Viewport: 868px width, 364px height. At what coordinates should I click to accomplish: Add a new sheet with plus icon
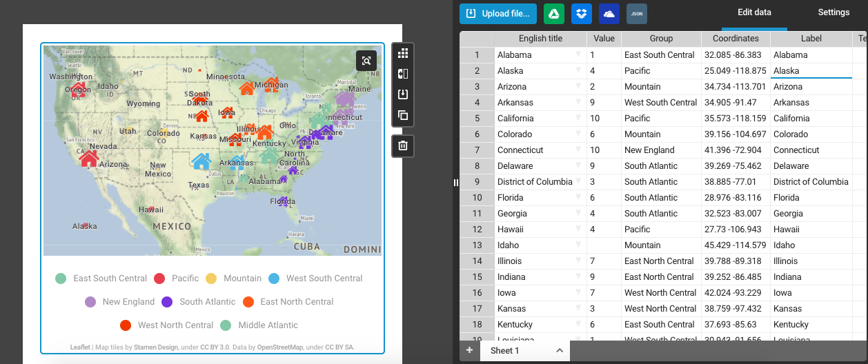[x=469, y=350]
